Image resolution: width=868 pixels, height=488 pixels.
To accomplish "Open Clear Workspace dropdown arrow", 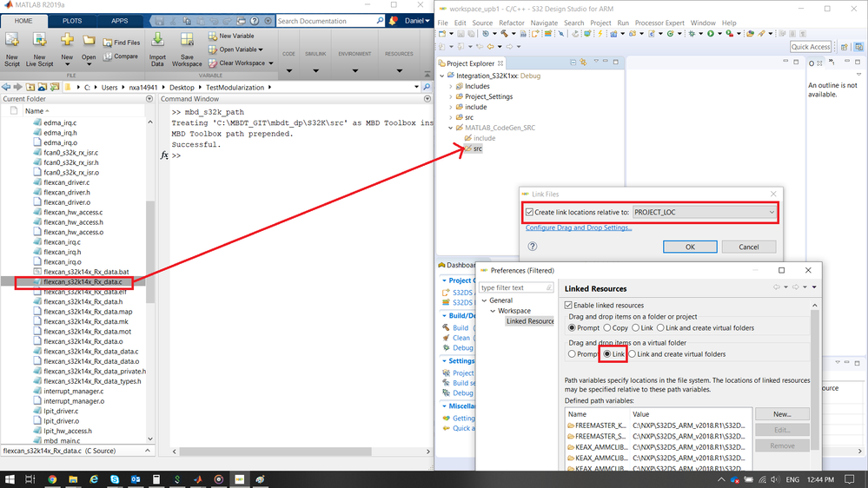I will coord(271,63).
